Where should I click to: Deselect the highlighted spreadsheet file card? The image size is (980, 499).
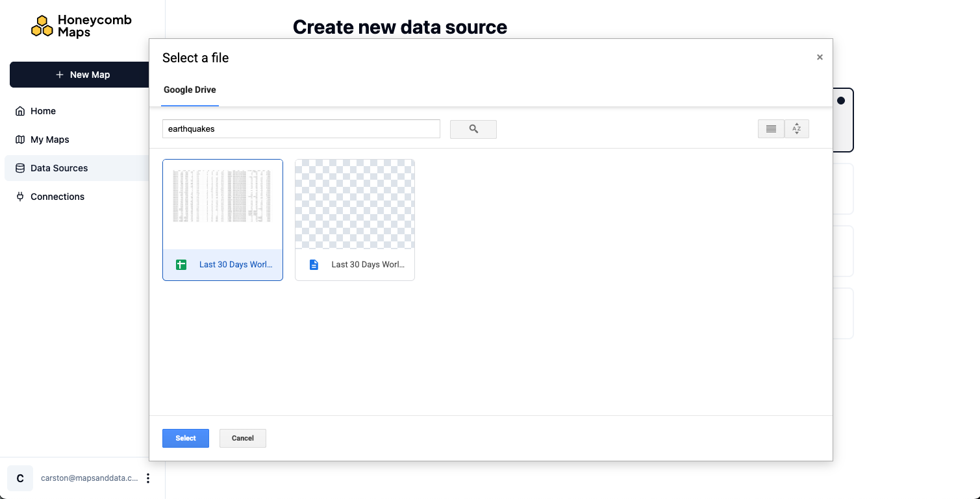pos(223,203)
